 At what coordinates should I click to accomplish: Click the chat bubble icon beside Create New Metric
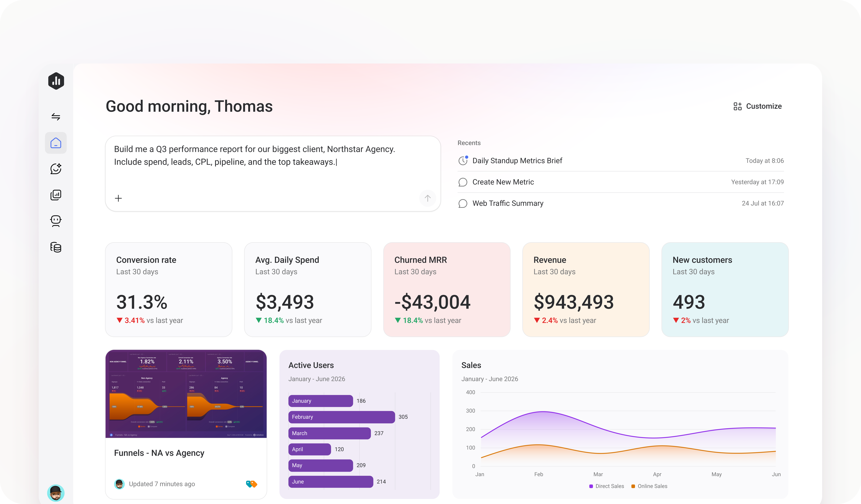tap(463, 182)
